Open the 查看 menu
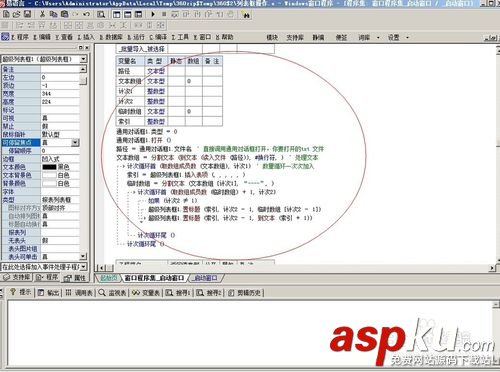The image size is (500, 372). (x=64, y=37)
